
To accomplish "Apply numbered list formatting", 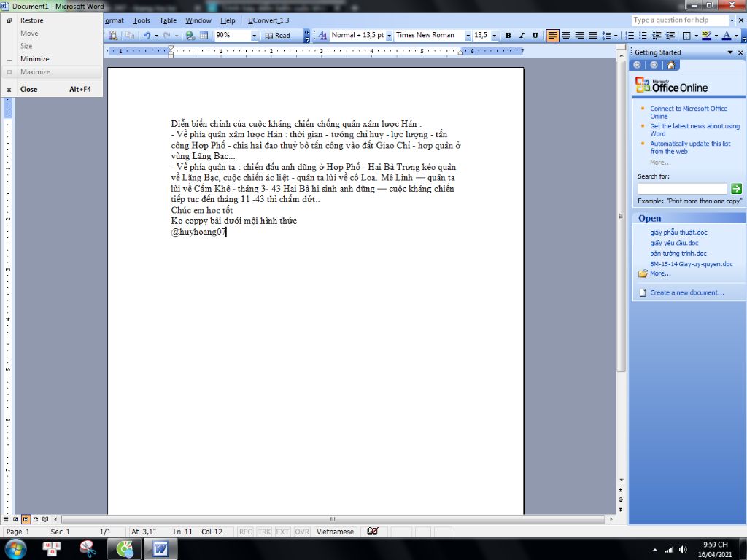I will [x=630, y=35].
